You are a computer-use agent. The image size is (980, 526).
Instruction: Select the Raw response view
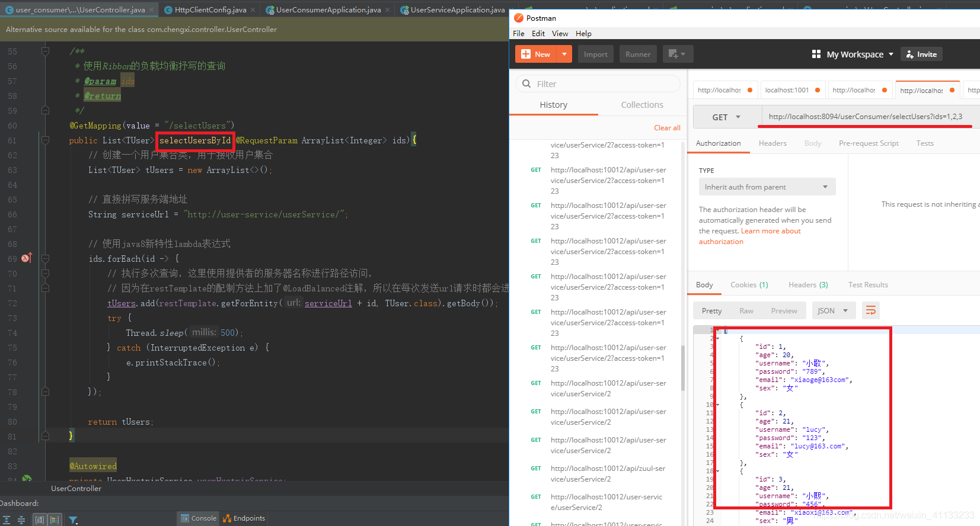click(746, 311)
